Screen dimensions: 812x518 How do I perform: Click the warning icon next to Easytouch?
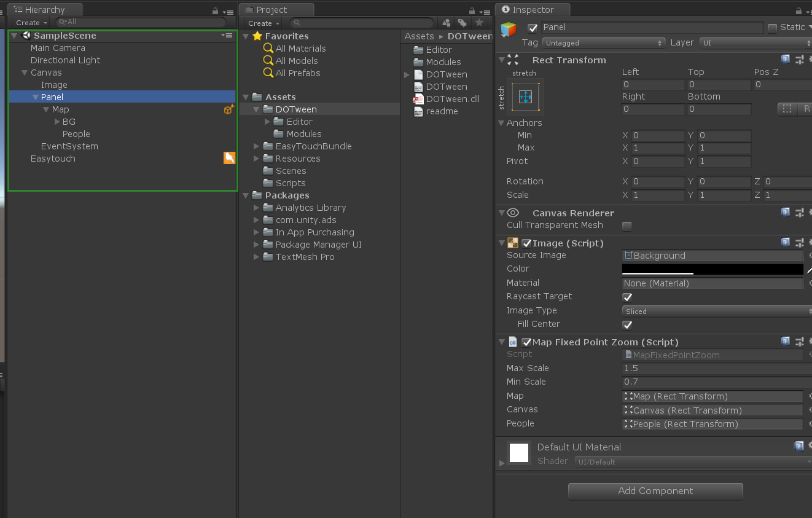point(229,158)
